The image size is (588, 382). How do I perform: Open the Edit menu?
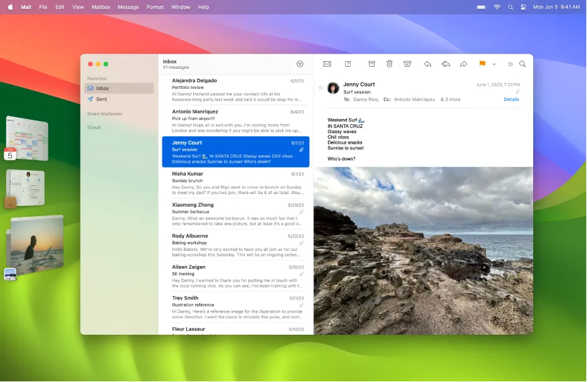tap(60, 7)
